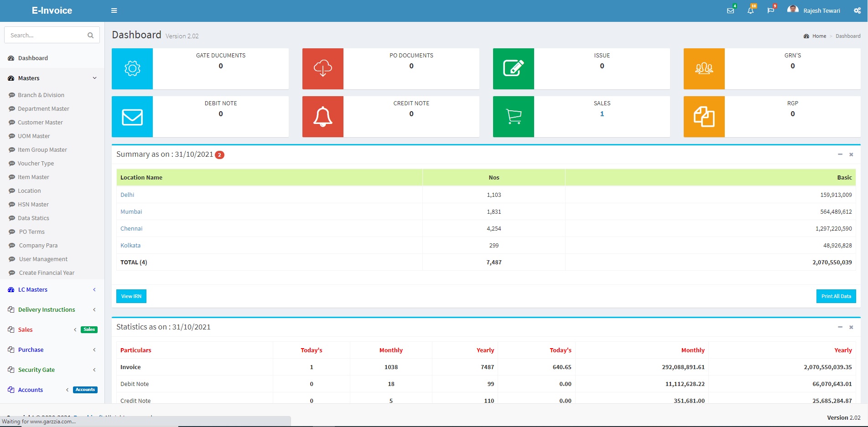Click the green Sales cart icon
868x427 pixels.
tap(513, 117)
